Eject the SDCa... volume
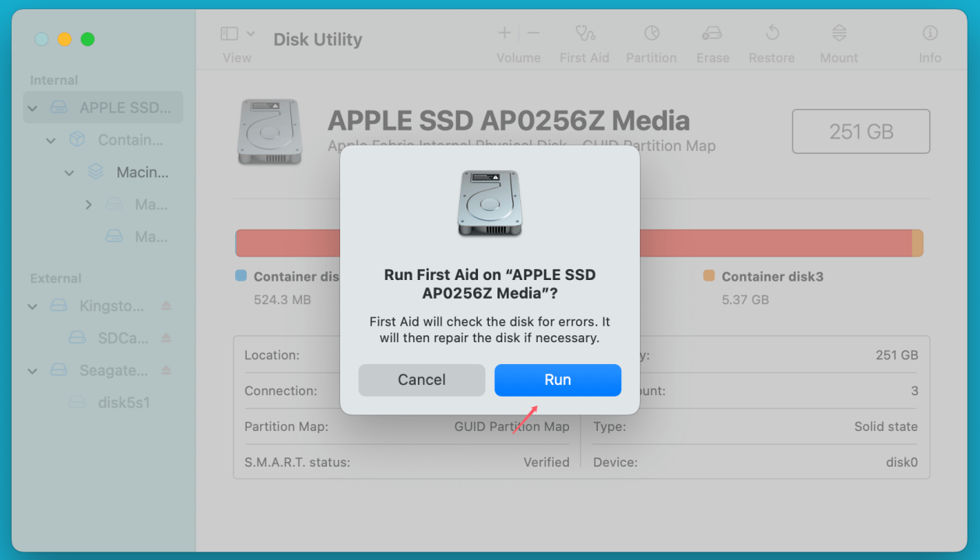This screenshot has width=980, height=560. (166, 338)
